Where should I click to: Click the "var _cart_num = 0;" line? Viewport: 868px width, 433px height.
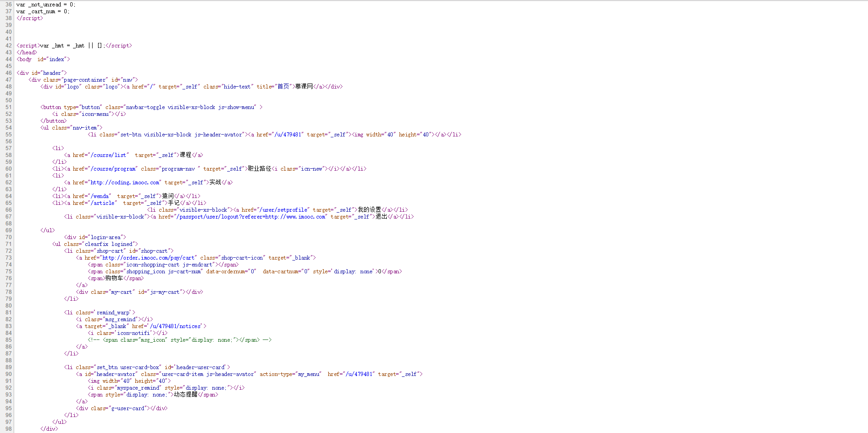click(x=43, y=11)
